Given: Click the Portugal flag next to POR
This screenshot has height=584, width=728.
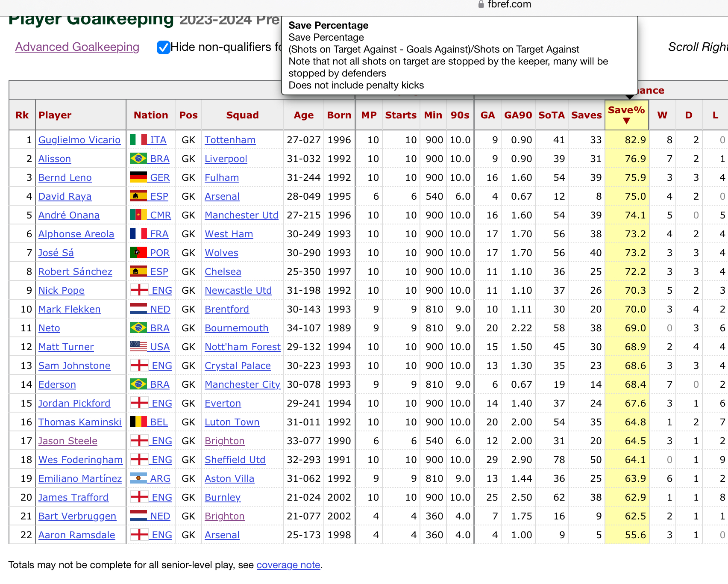Looking at the screenshot, I should pyautogui.click(x=138, y=252).
